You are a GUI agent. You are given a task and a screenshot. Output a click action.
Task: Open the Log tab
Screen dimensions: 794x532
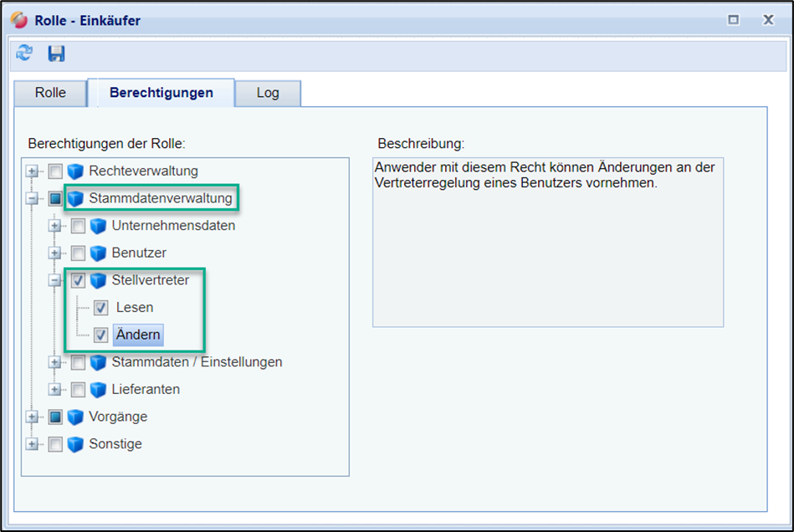pos(268,93)
